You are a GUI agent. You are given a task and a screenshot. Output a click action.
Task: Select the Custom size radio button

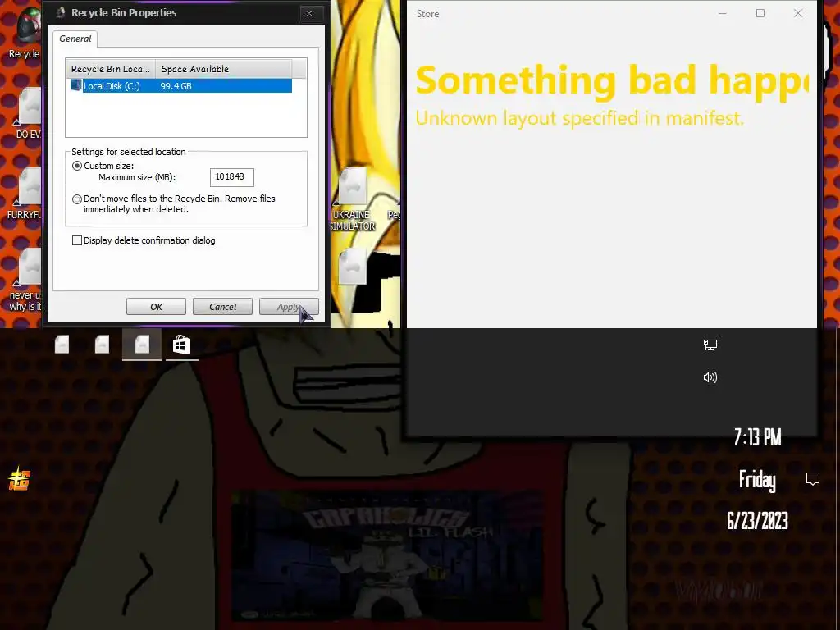coord(76,166)
